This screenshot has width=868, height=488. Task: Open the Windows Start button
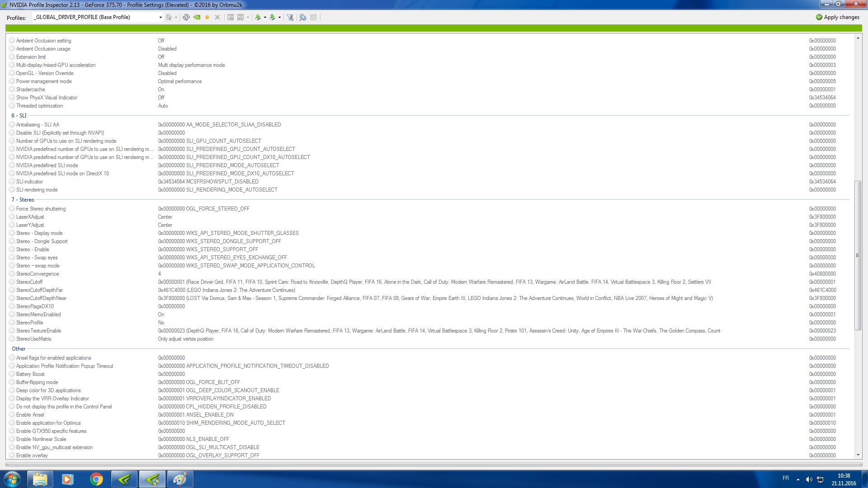pyautogui.click(x=12, y=479)
